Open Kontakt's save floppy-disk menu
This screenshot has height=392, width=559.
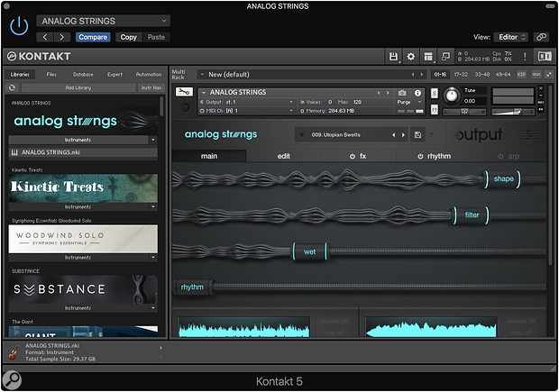[393, 56]
